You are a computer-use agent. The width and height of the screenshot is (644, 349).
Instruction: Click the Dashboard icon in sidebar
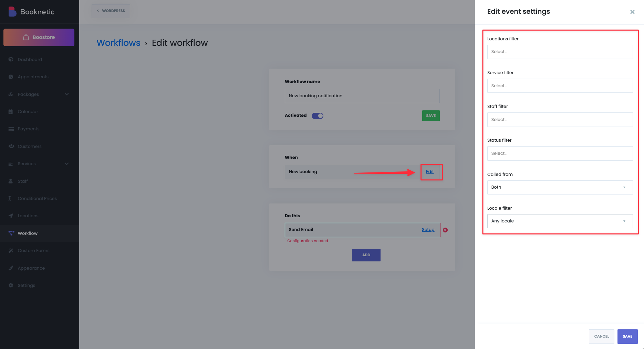(x=11, y=59)
